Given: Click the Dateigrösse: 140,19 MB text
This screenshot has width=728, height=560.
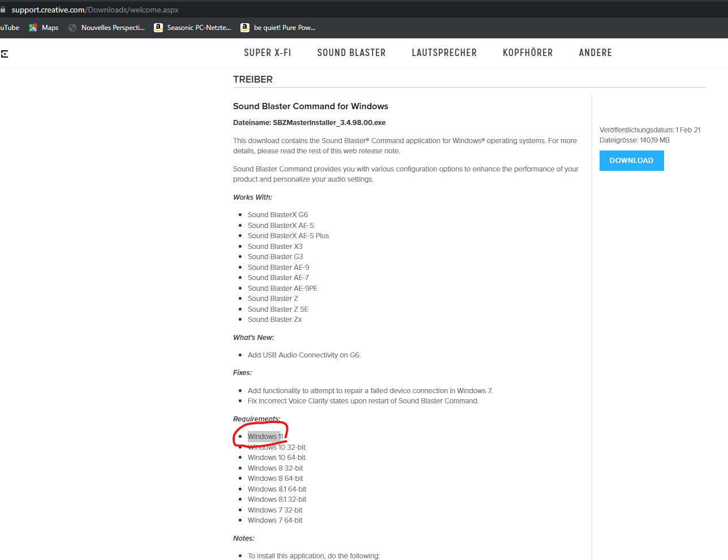Looking at the screenshot, I should pyautogui.click(x=635, y=140).
